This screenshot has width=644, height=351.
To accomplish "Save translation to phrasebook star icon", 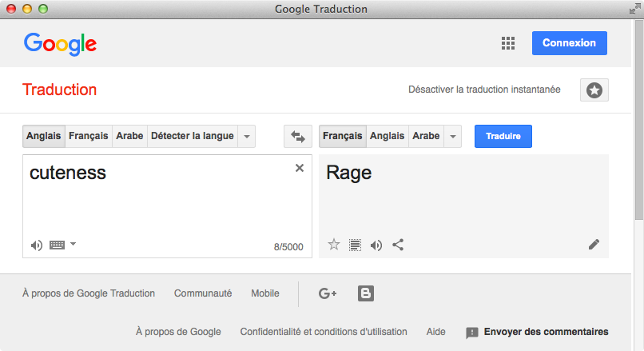I will tap(334, 245).
